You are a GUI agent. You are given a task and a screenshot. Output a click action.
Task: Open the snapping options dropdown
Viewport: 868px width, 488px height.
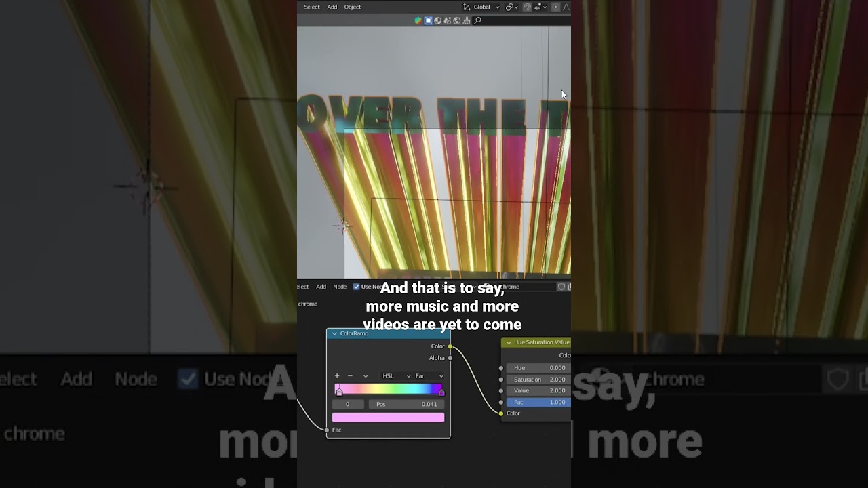click(x=540, y=7)
